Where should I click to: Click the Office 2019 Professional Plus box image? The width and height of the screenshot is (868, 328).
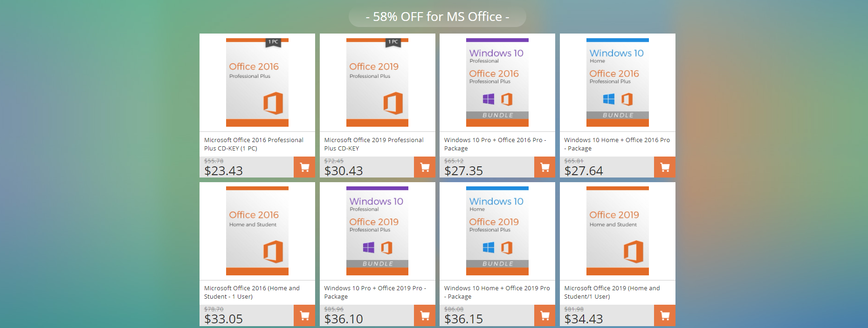coord(377,82)
